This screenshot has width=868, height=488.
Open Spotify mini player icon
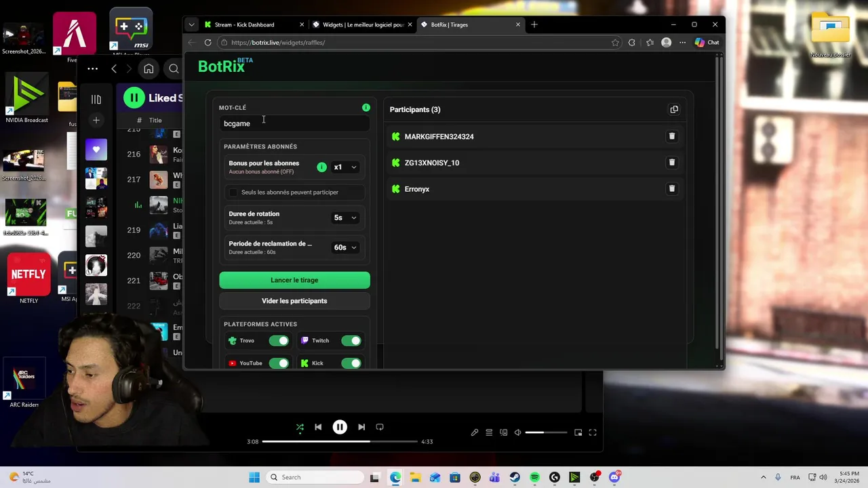[x=578, y=432]
